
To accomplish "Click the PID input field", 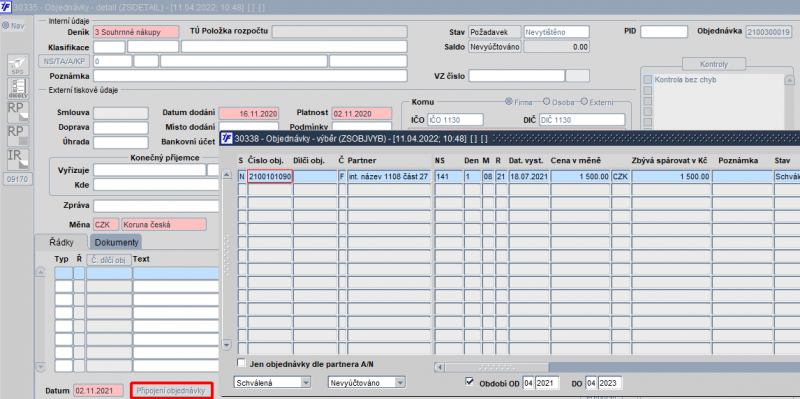I will 664,32.
